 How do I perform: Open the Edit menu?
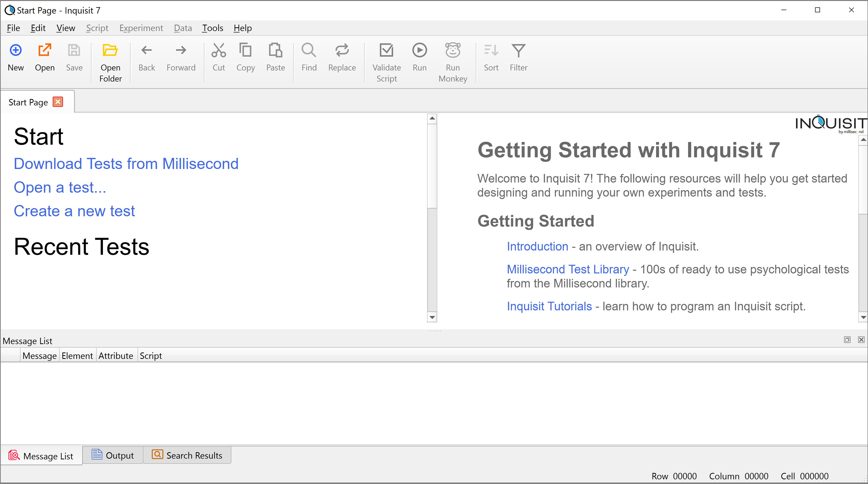[x=38, y=28]
